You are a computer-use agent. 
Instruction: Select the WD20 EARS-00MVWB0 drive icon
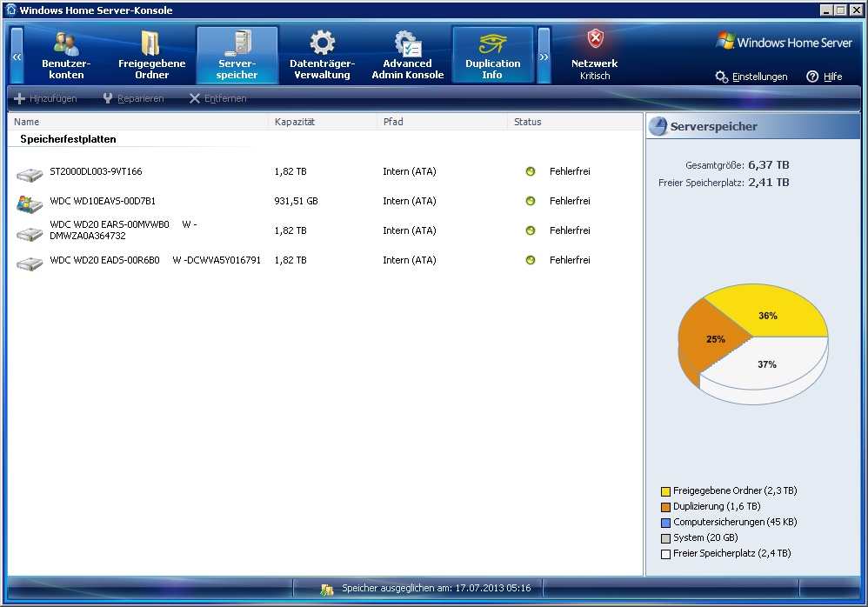[30, 234]
